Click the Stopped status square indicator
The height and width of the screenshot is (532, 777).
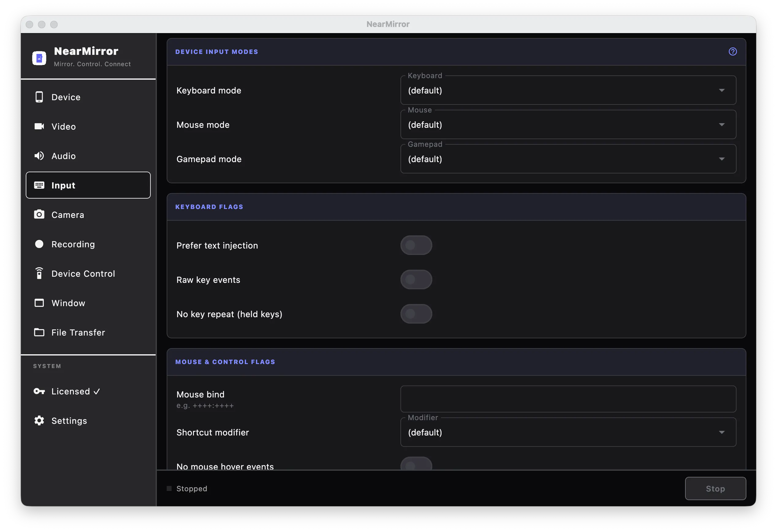point(169,488)
